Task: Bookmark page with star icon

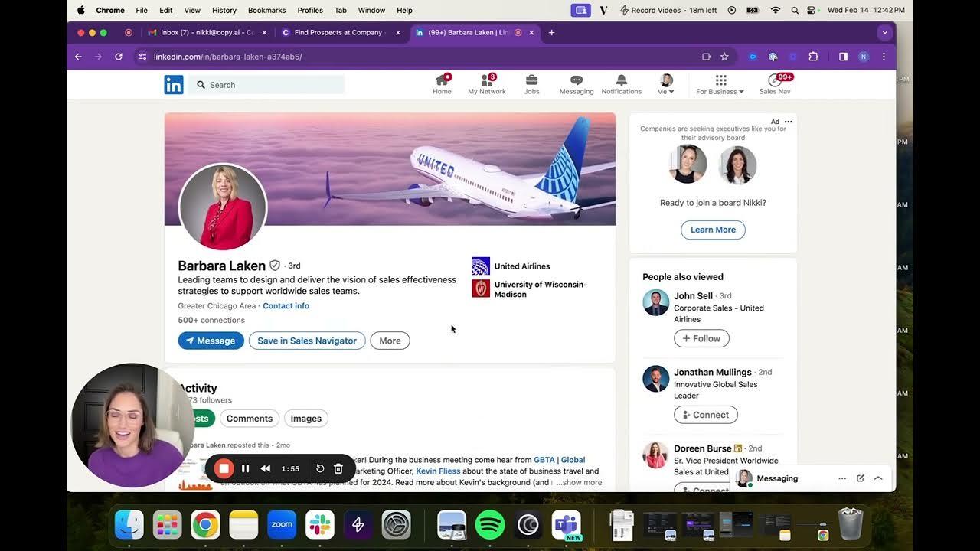Action: click(x=724, y=57)
